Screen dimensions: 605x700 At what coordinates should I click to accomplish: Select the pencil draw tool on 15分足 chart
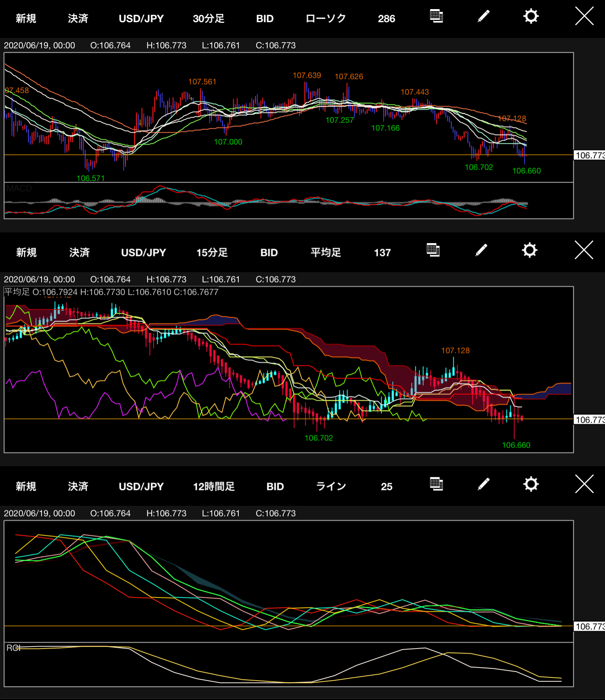pyautogui.click(x=481, y=250)
